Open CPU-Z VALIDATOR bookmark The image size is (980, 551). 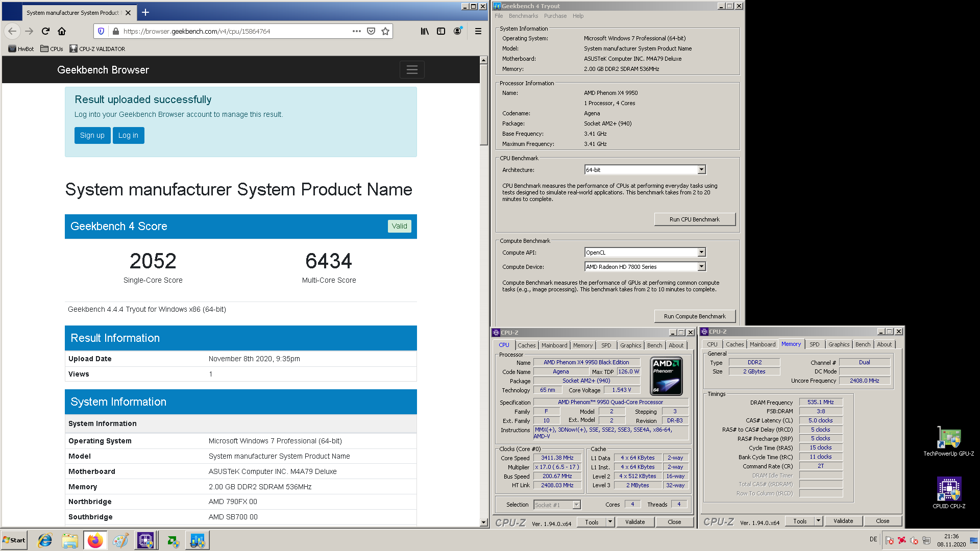click(97, 49)
